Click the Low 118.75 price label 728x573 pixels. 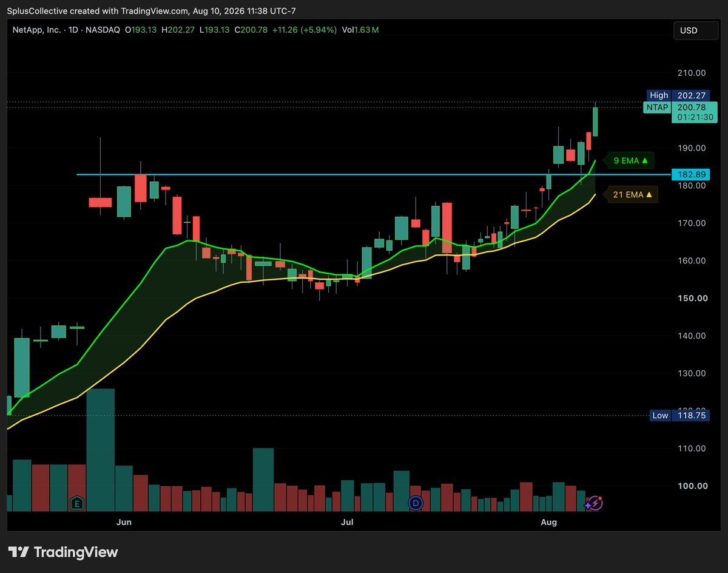(678, 416)
